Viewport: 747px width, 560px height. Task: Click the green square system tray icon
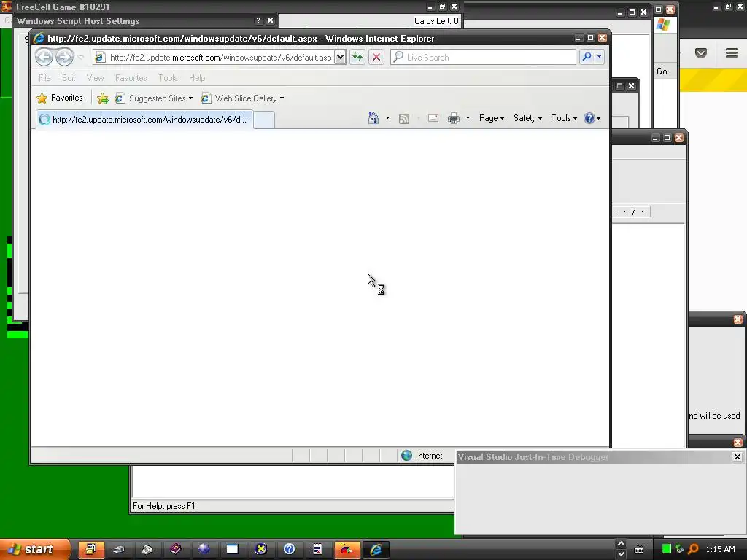[x=667, y=549]
